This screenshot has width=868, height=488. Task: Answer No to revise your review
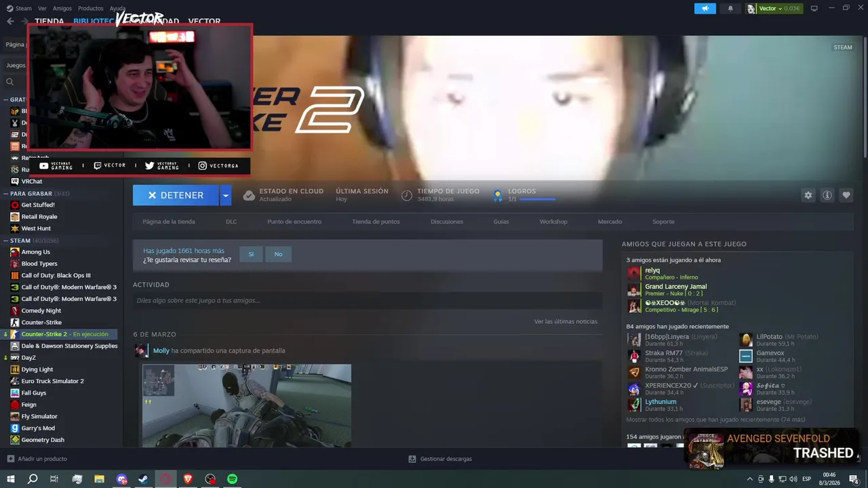click(x=278, y=254)
